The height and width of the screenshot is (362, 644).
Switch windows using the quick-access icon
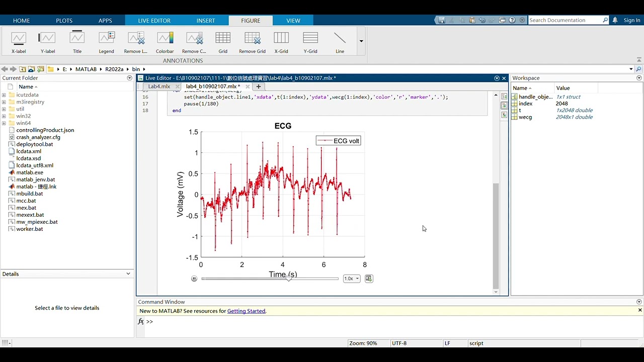click(x=502, y=20)
